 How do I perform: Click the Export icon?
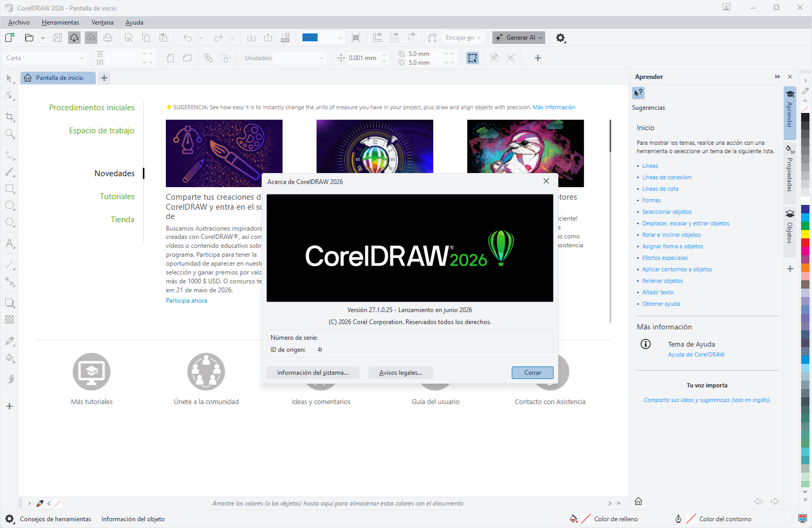coord(268,38)
